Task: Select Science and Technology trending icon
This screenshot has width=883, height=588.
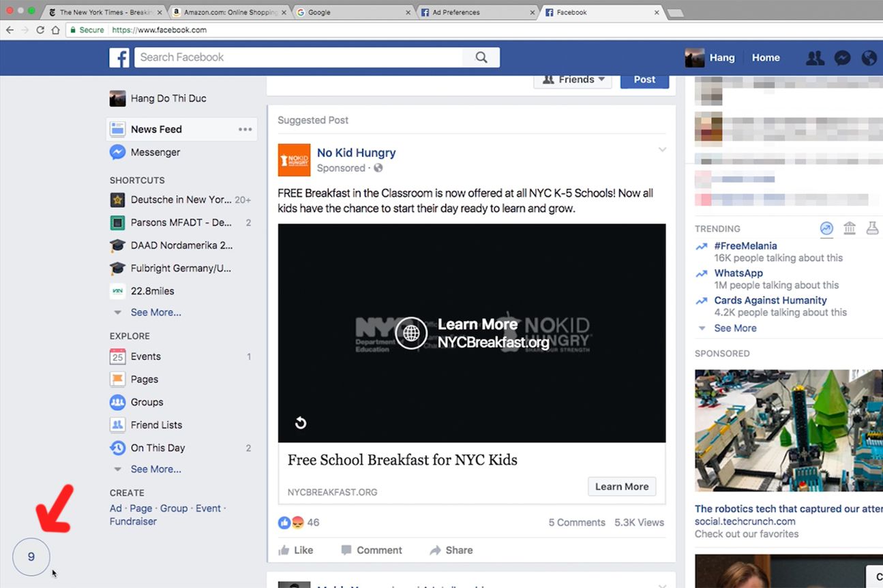Action: pyautogui.click(x=872, y=228)
